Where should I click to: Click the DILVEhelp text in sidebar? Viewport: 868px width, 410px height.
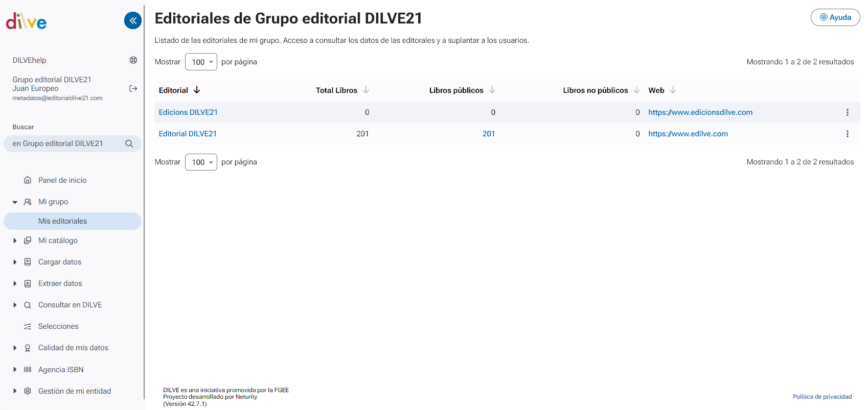point(29,60)
